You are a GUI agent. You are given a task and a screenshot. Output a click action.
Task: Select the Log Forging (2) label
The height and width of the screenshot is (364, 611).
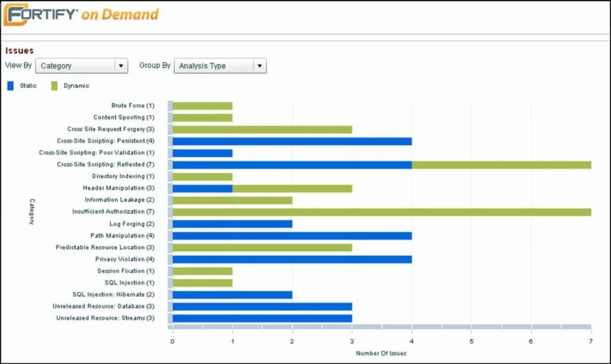pos(132,224)
